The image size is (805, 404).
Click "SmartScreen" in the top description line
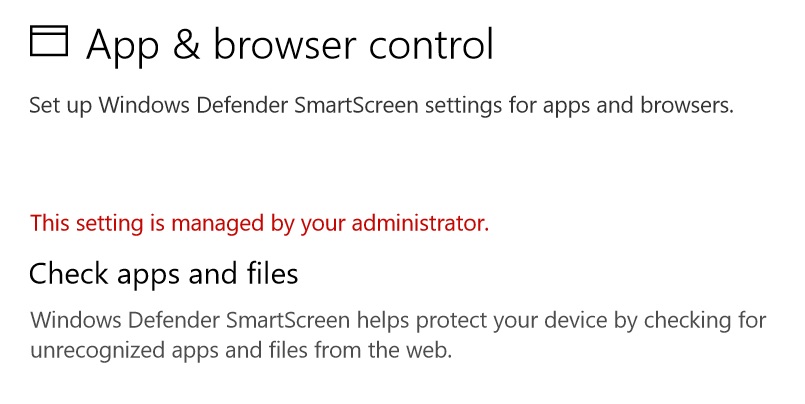tap(356, 105)
